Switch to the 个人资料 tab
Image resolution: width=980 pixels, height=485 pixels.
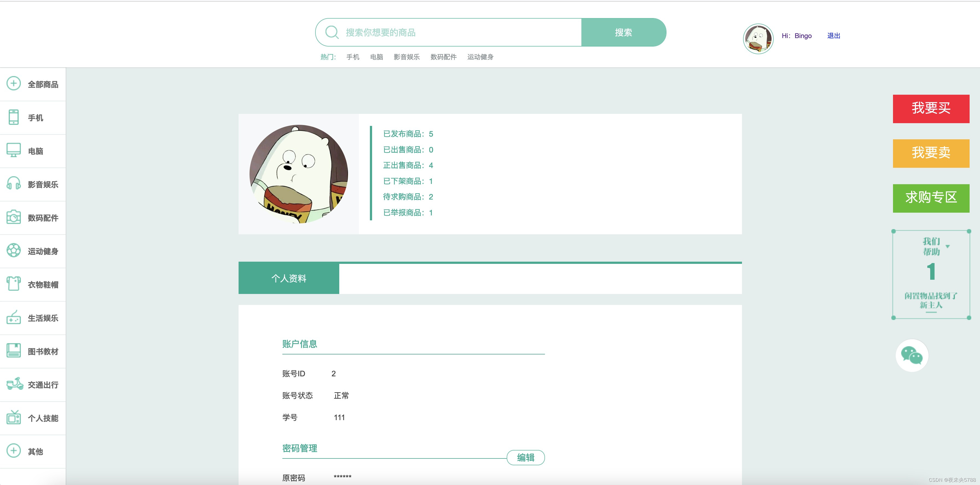click(289, 278)
